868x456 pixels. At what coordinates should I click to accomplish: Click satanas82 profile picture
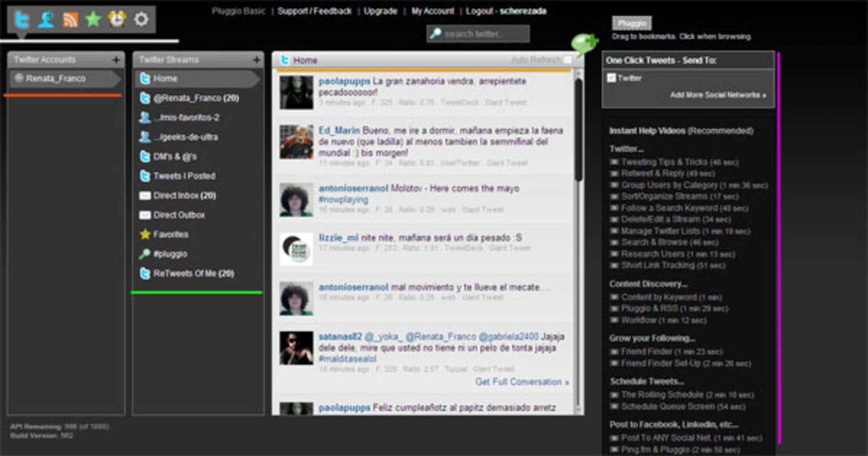pos(296,348)
